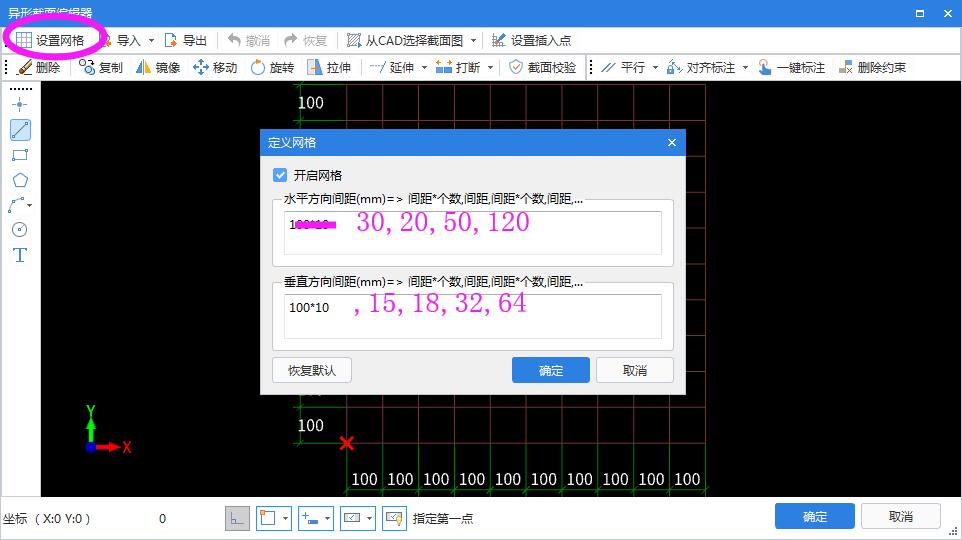
Task: Click 确定 in the 定义网格 dialog
Action: point(551,371)
